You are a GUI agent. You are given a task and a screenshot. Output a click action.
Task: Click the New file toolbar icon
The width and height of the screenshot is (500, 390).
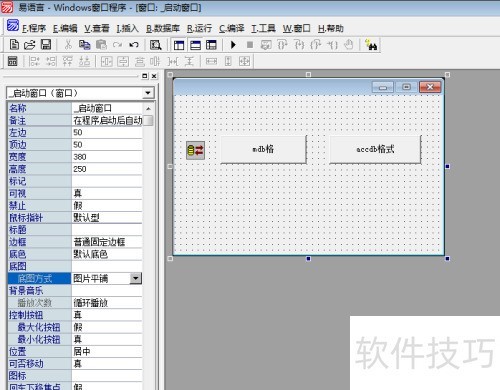coord(14,45)
